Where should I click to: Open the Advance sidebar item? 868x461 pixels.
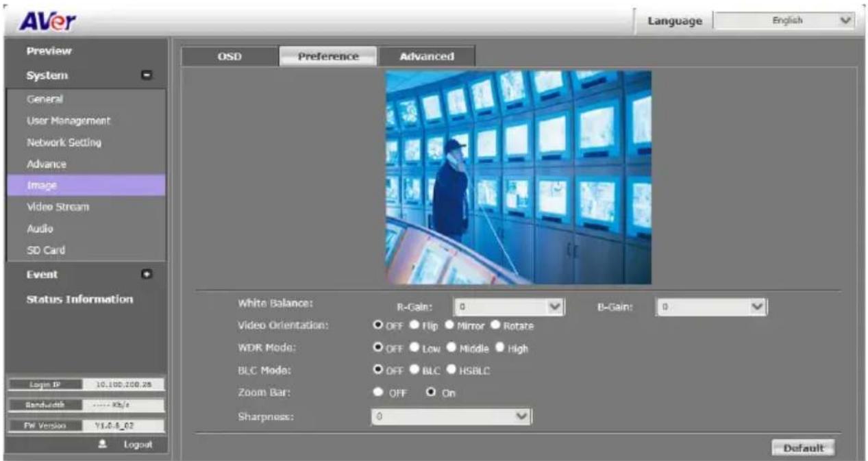click(x=47, y=164)
